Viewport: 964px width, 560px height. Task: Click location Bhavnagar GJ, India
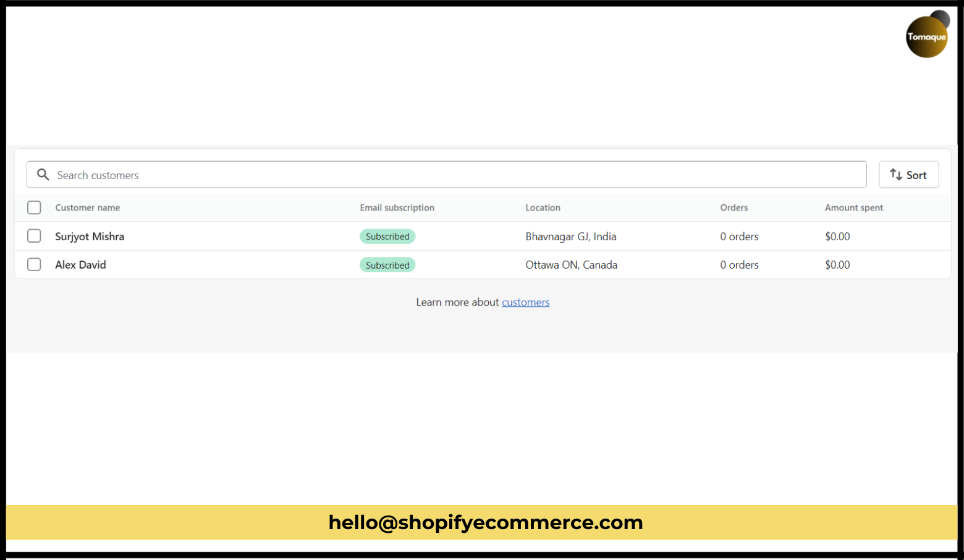pos(571,236)
